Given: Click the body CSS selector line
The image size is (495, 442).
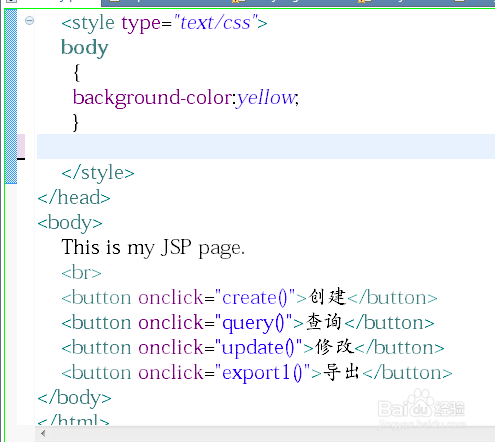Looking at the screenshot, I should point(85,48).
